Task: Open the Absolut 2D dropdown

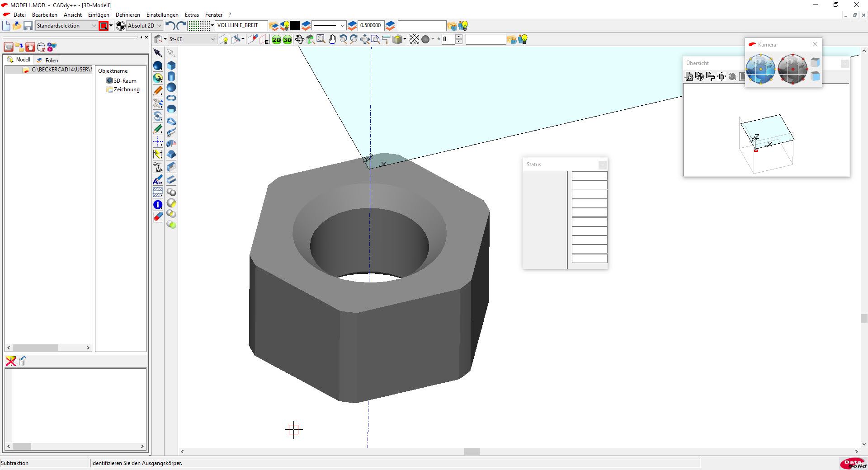Action: coord(144,26)
